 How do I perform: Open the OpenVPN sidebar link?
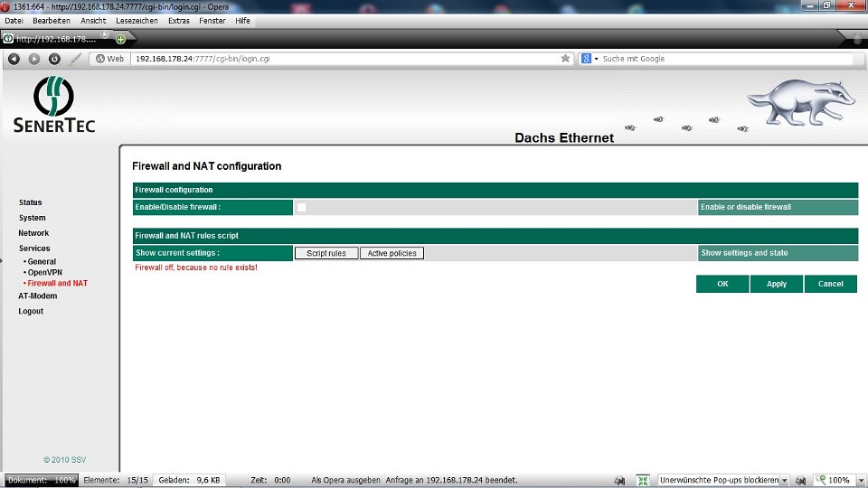pos(45,272)
